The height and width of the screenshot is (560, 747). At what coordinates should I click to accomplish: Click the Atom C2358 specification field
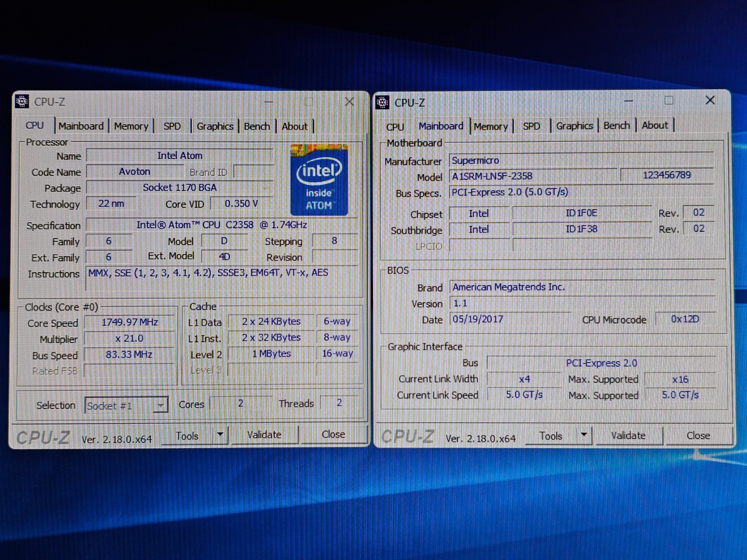(222, 224)
